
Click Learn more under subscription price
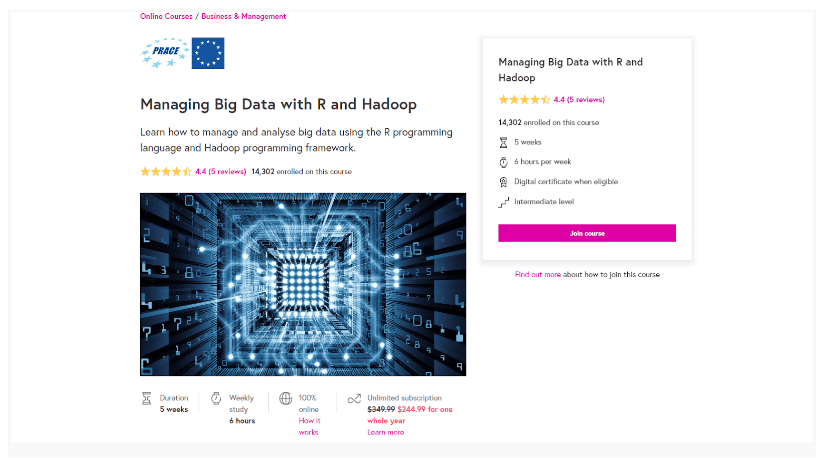pyautogui.click(x=386, y=432)
